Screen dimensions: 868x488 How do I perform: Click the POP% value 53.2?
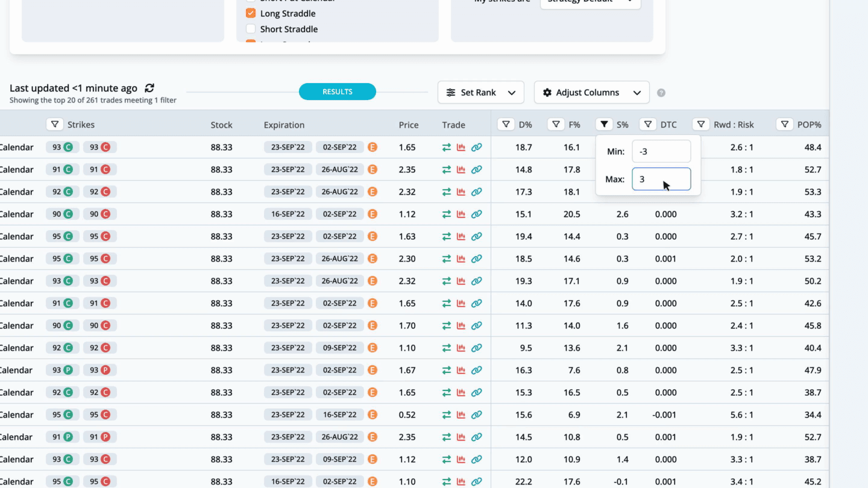[x=813, y=258]
